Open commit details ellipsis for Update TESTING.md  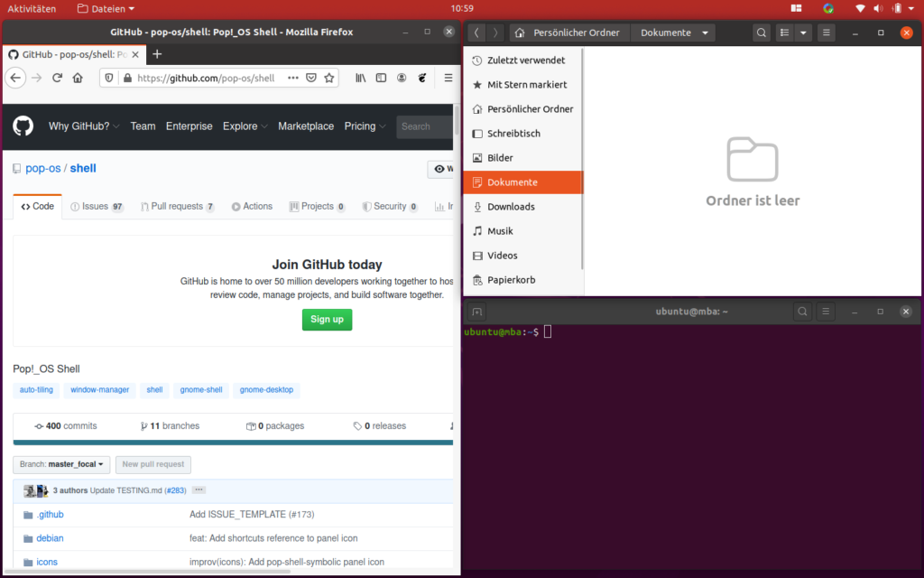tap(199, 490)
